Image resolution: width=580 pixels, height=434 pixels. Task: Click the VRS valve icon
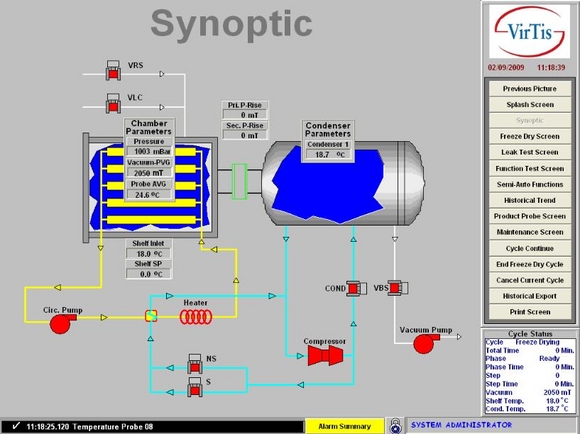pyautogui.click(x=113, y=70)
